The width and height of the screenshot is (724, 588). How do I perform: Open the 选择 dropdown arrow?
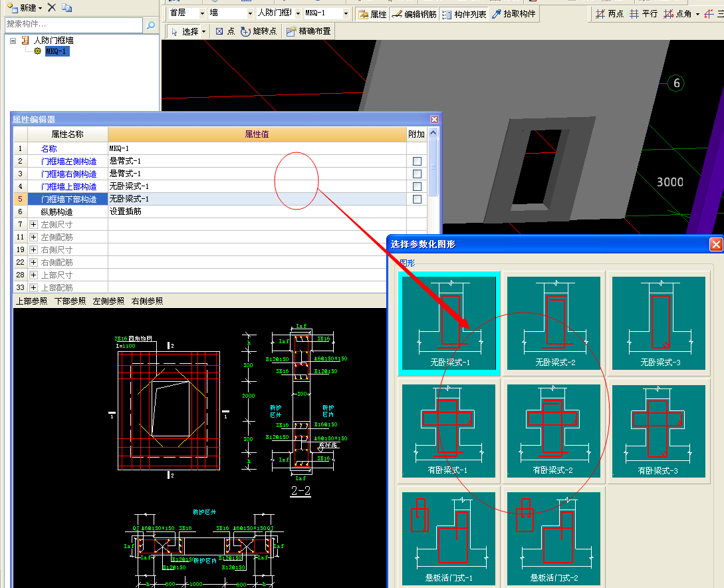tap(203, 32)
